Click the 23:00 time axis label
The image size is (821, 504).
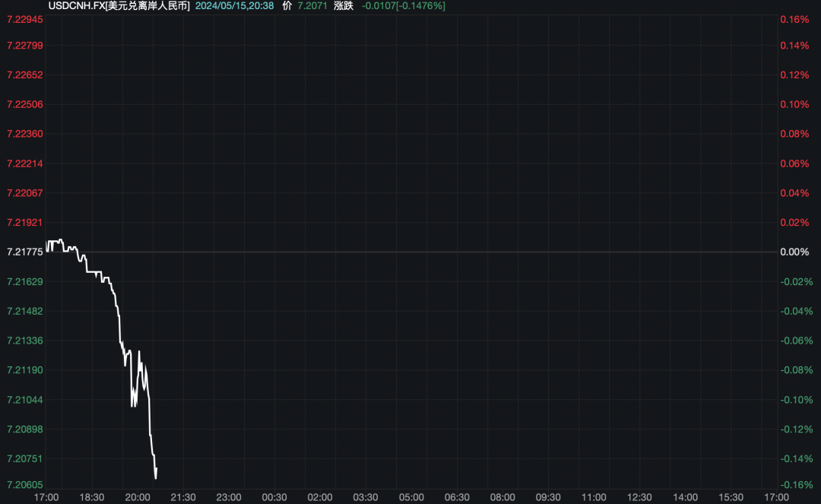tap(229, 497)
